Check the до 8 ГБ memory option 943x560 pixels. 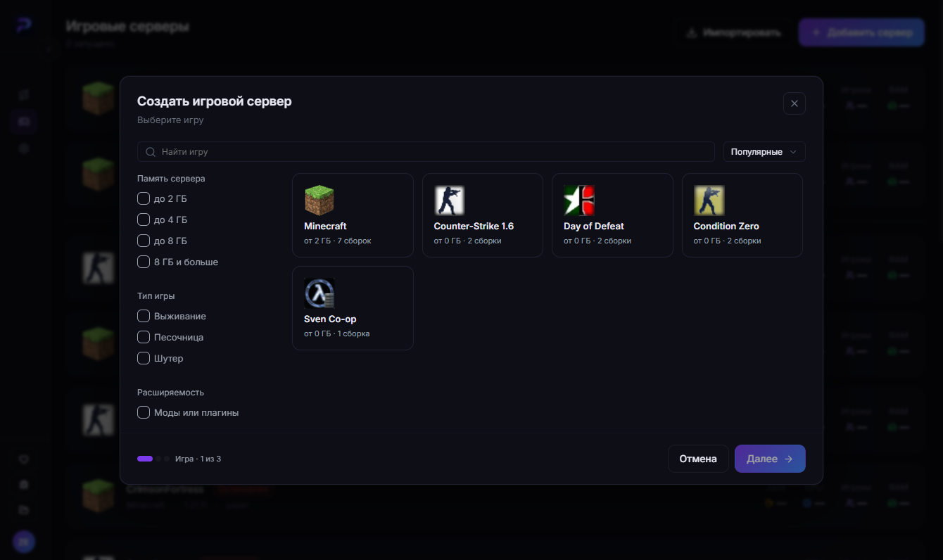[144, 241]
